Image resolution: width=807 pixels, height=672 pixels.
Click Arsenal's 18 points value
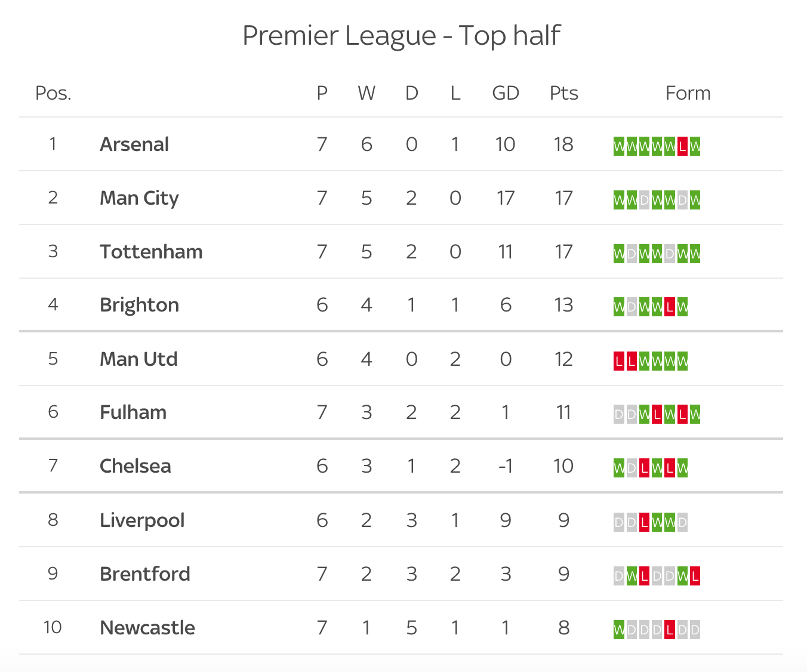point(563,144)
